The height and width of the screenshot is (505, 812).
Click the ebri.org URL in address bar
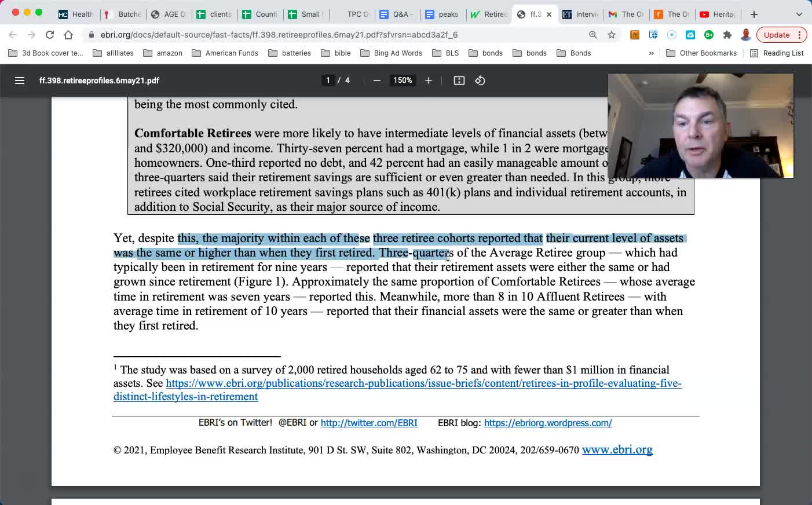tap(279, 35)
